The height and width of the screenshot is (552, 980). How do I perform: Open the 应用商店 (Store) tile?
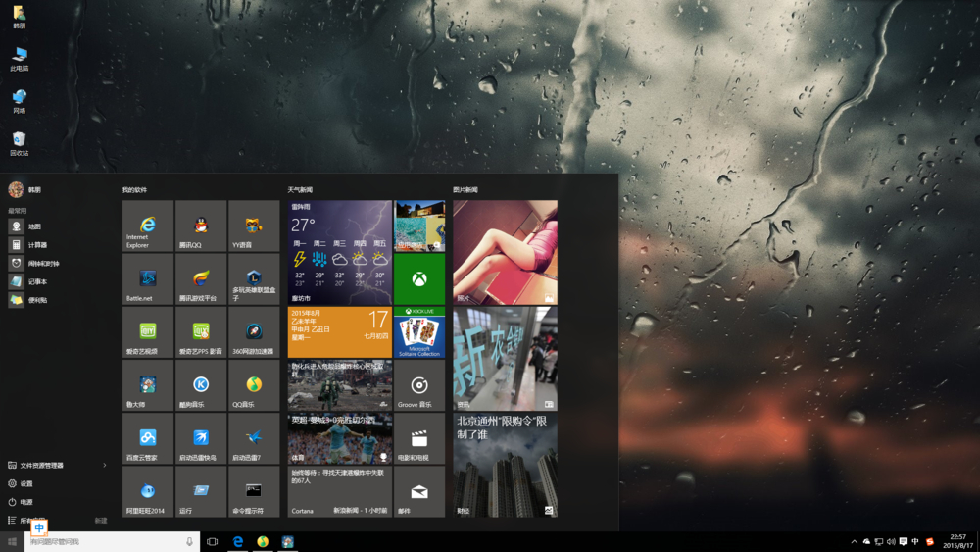(x=419, y=226)
